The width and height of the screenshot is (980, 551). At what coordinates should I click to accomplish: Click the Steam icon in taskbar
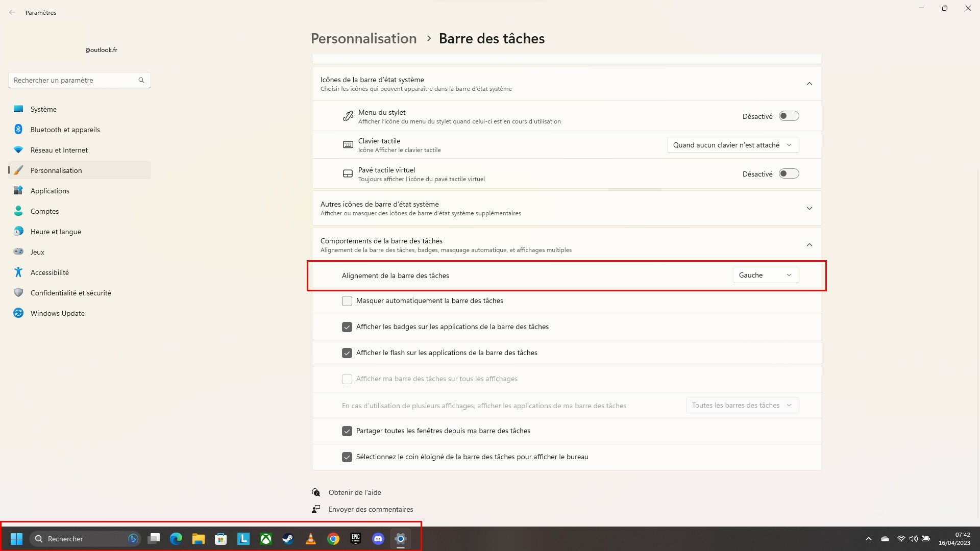point(288,539)
